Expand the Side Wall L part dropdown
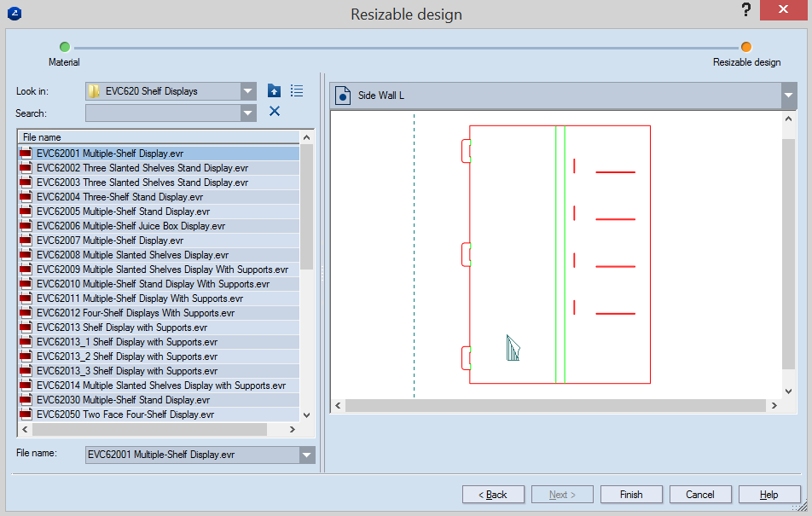812x516 pixels. [789, 96]
